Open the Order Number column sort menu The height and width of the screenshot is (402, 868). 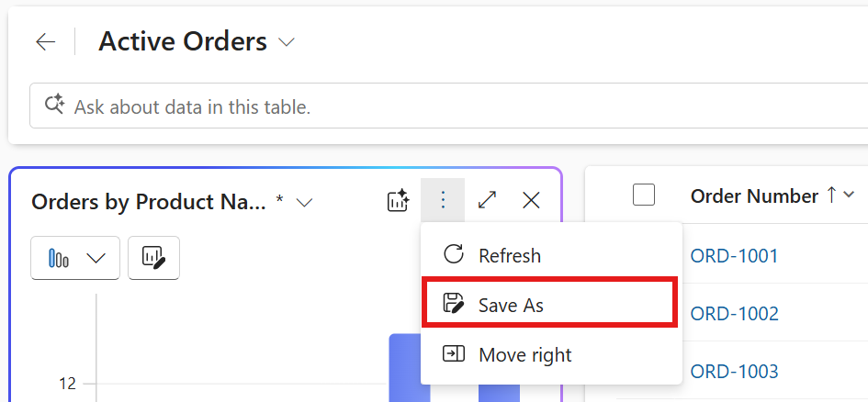pos(849,195)
